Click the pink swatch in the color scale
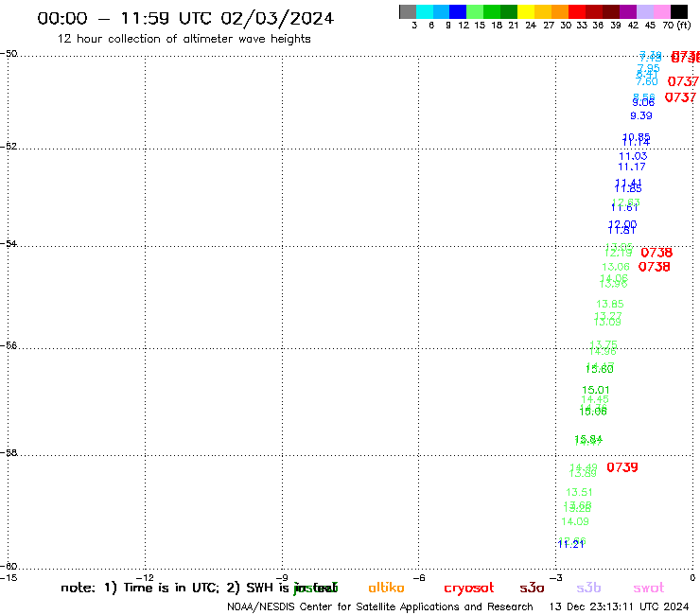Viewport: 700px width, 615px height. coord(662,11)
